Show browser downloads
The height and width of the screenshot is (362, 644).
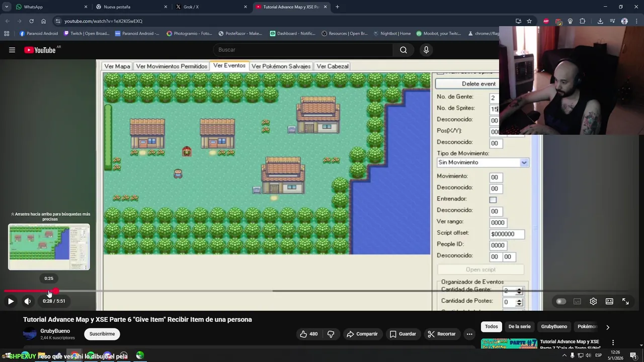(x=600, y=21)
